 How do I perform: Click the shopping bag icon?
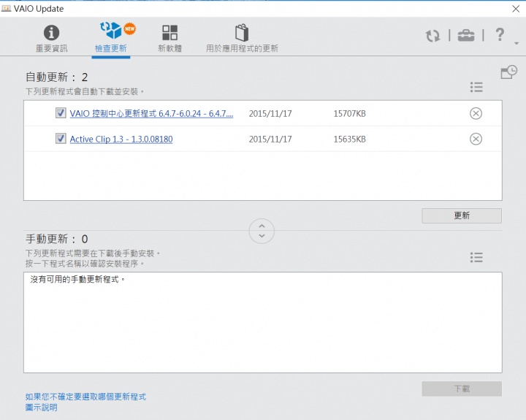[242, 33]
